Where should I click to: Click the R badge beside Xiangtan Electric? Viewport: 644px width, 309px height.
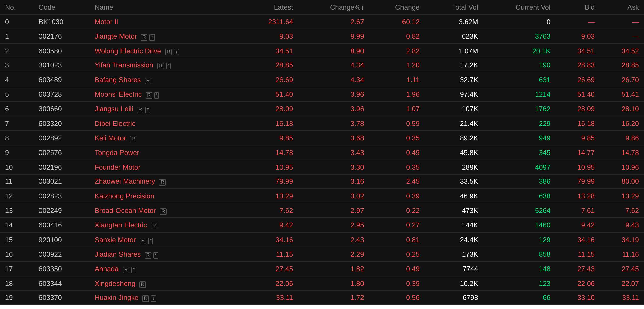[154, 226]
